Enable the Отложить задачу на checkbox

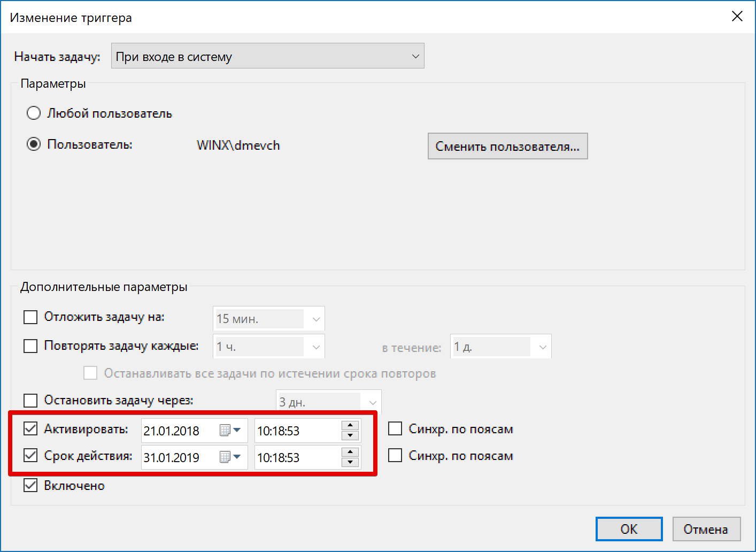pyautogui.click(x=30, y=317)
